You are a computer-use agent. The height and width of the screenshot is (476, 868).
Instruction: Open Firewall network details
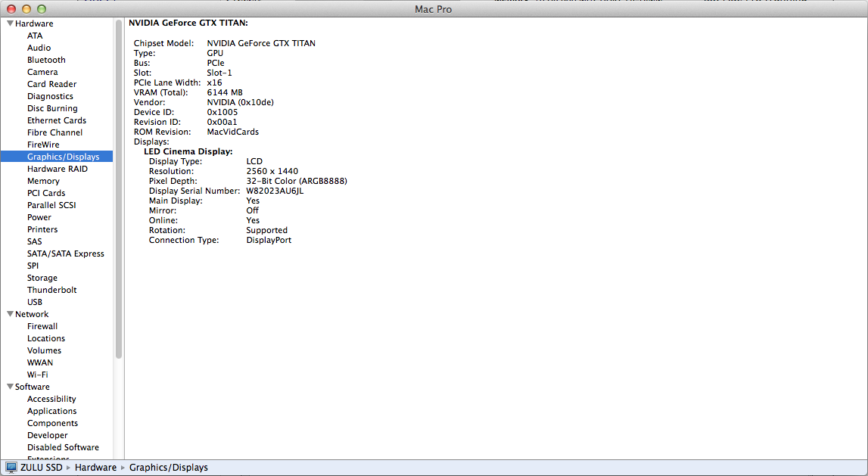tap(42, 326)
